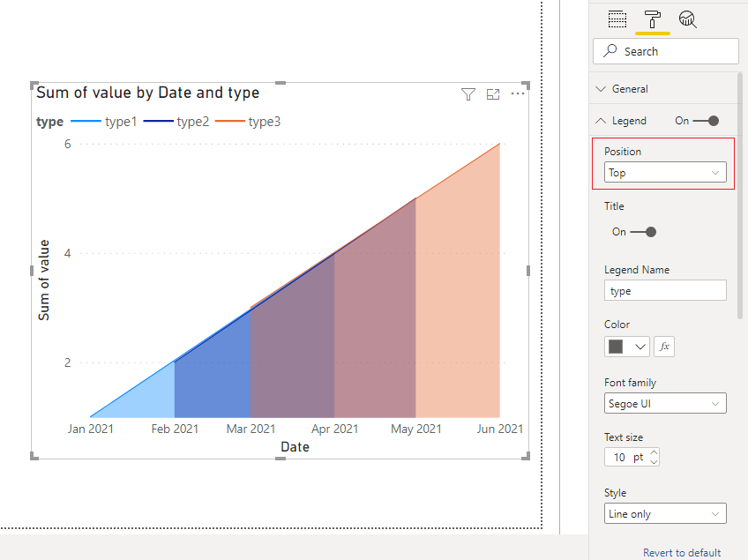Toggle the legend Title switch
This screenshot has width=748, height=560.
click(643, 232)
